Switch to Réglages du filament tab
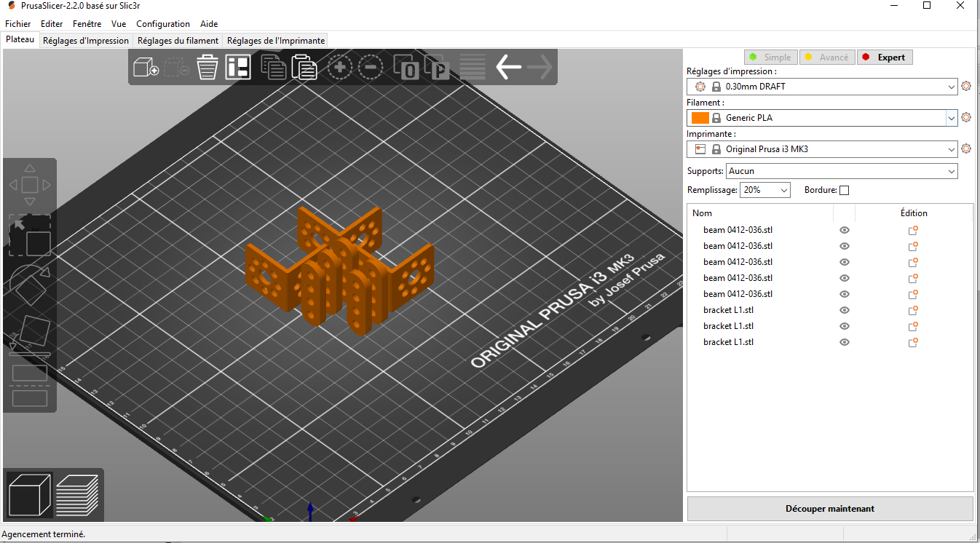The width and height of the screenshot is (980, 543). [178, 41]
